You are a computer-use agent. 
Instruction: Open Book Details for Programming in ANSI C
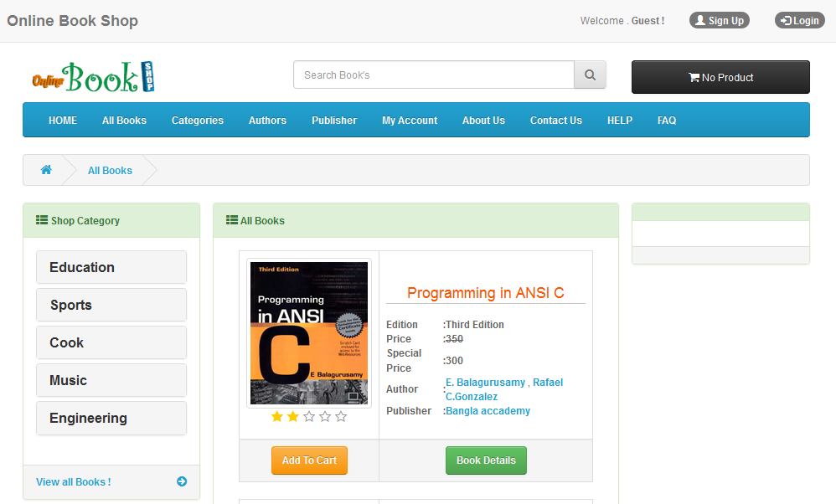click(486, 460)
